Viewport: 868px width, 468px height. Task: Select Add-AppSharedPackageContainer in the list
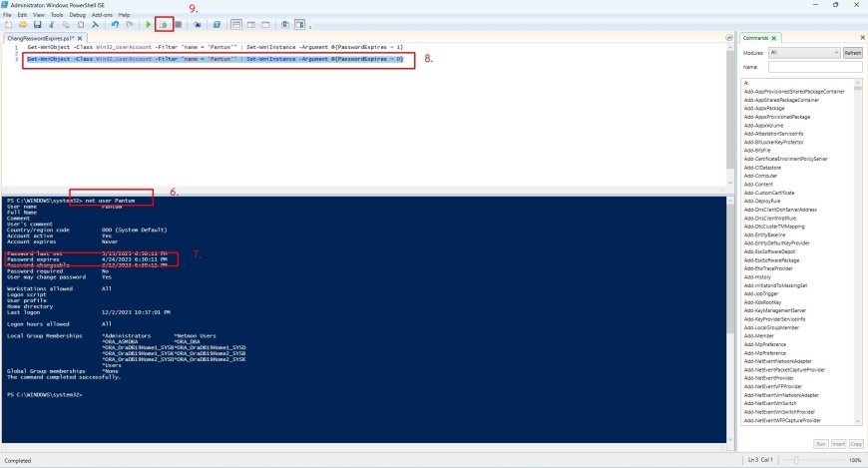pos(781,100)
